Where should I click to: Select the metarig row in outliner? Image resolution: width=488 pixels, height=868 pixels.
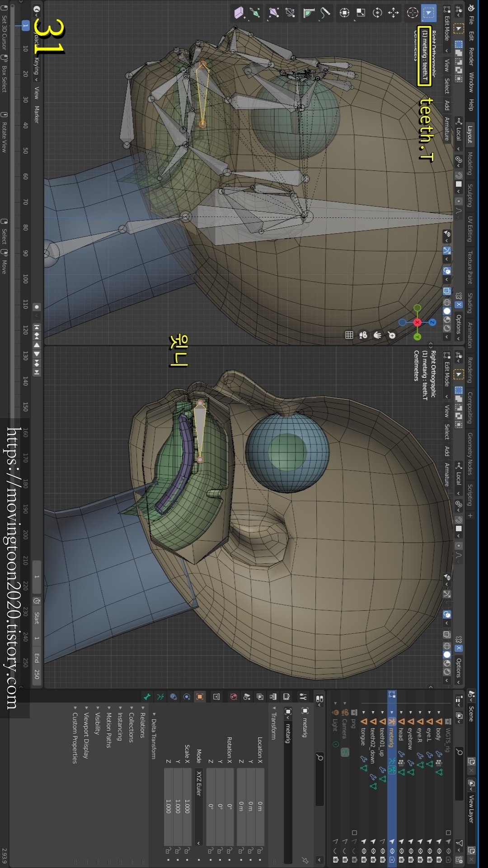click(x=392, y=778)
